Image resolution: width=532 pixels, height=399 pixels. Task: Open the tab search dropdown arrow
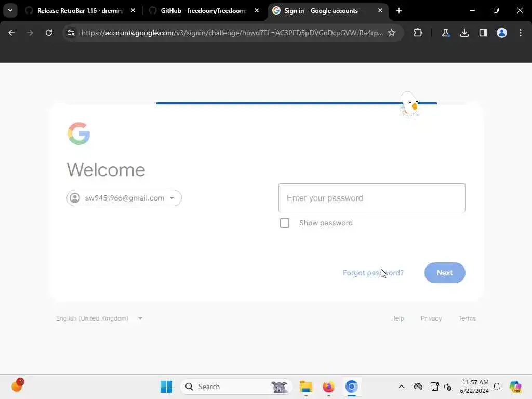pyautogui.click(x=10, y=10)
